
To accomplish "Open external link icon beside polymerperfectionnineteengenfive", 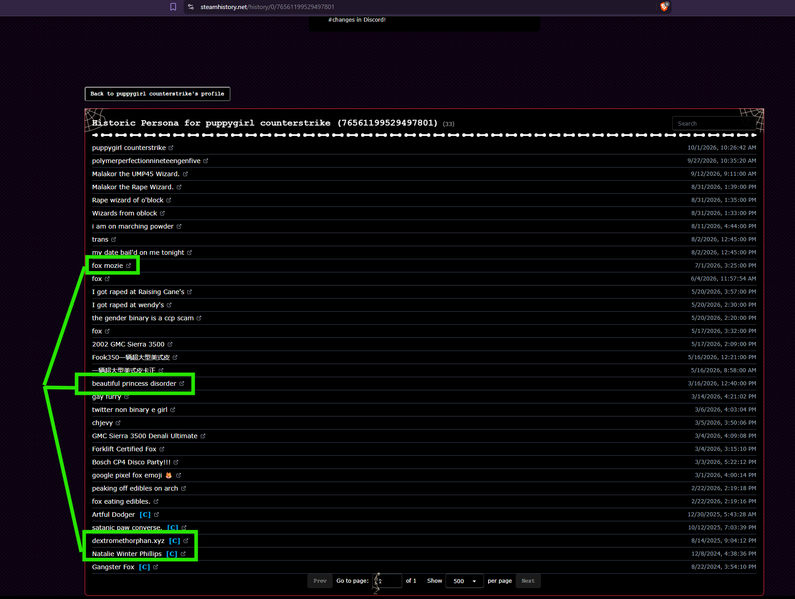I will [x=205, y=161].
